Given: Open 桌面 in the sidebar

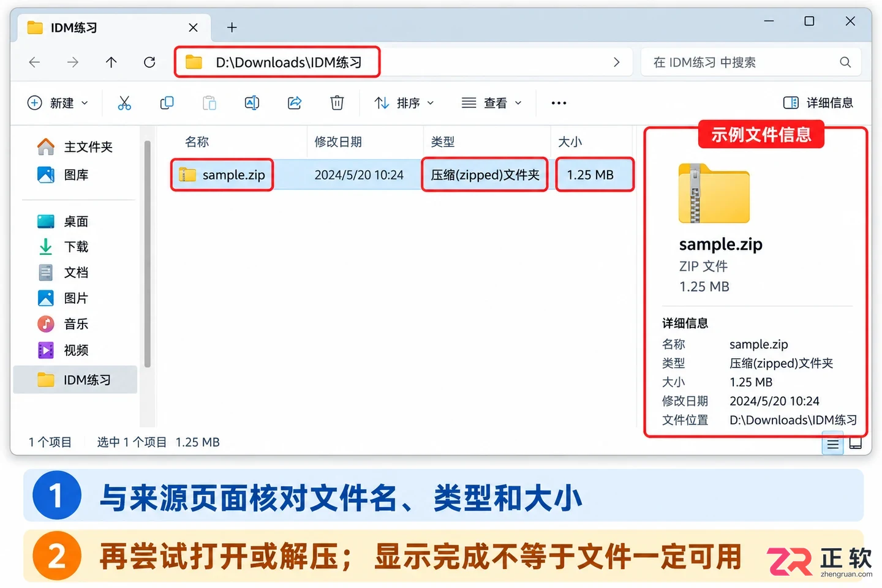Looking at the screenshot, I should pyautogui.click(x=63, y=221).
